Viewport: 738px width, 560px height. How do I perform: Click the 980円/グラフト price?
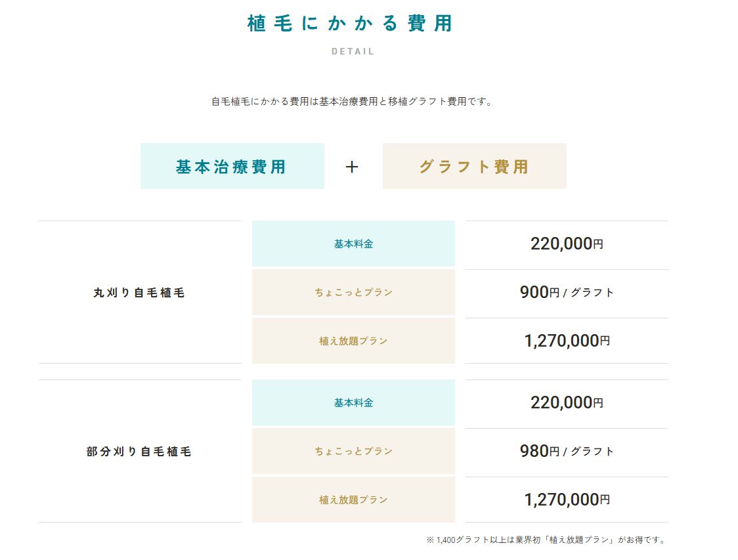pos(567,451)
